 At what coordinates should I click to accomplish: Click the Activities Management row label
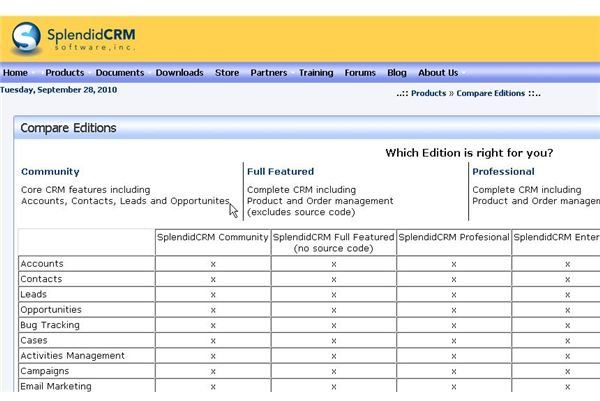(x=72, y=355)
